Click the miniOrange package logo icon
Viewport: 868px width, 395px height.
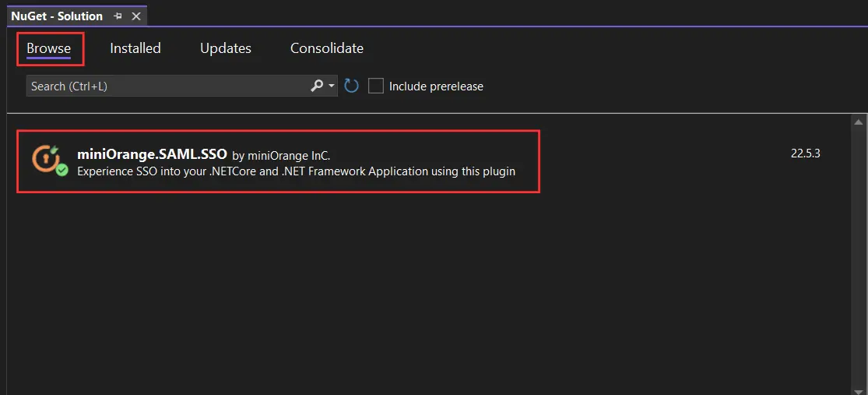(x=45, y=158)
